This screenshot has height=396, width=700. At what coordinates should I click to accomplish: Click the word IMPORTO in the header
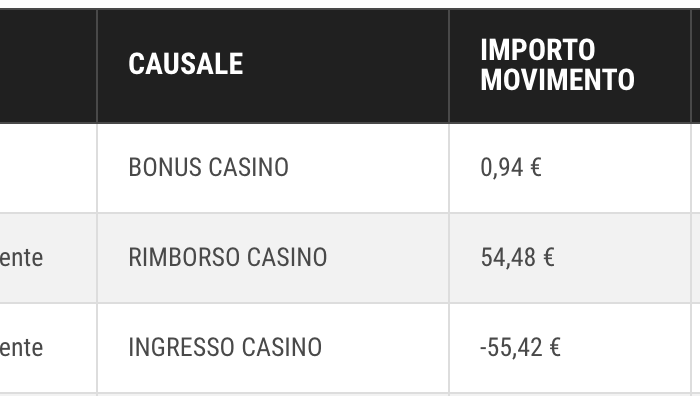click(538, 50)
